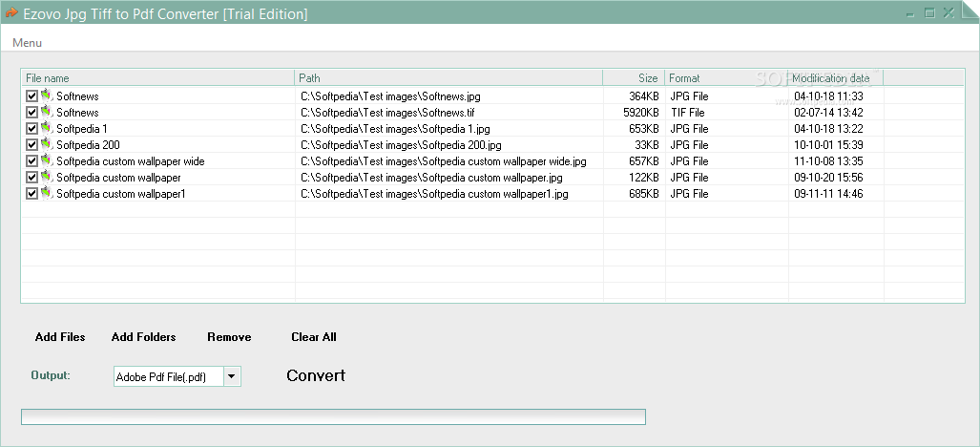Click the file icon of Softpedia 200
980x447 pixels.
[x=47, y=144]
